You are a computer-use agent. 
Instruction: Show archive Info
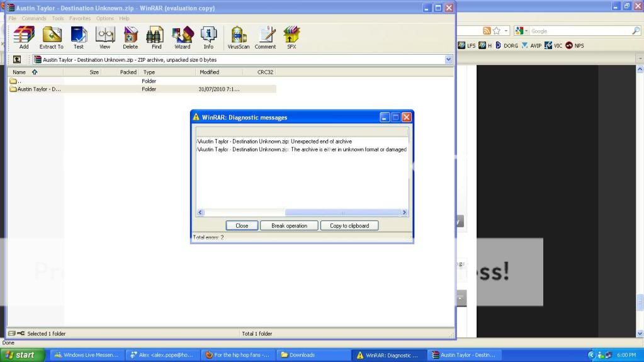[208, 37]
